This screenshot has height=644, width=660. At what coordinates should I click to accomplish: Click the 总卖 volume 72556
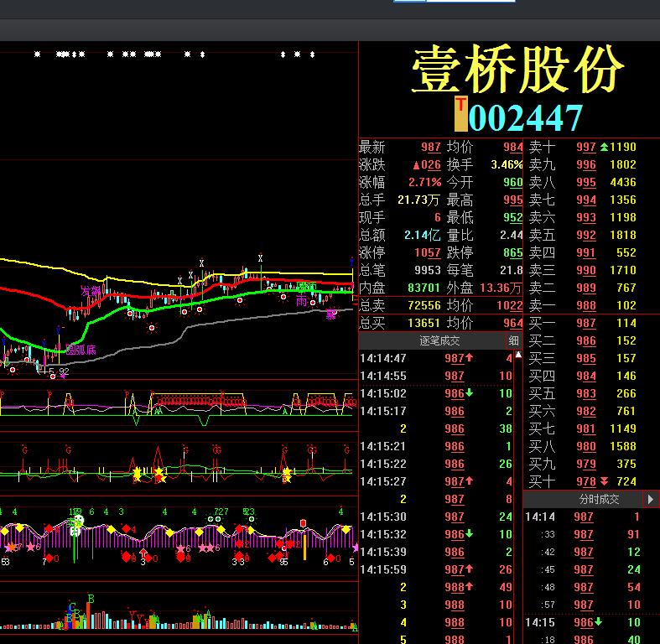tap(424, 305)
